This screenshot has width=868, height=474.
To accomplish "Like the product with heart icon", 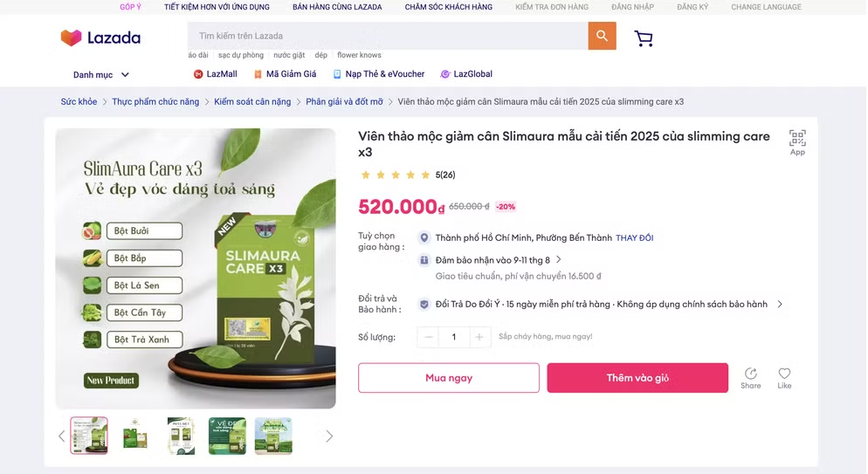I will 784,378.
